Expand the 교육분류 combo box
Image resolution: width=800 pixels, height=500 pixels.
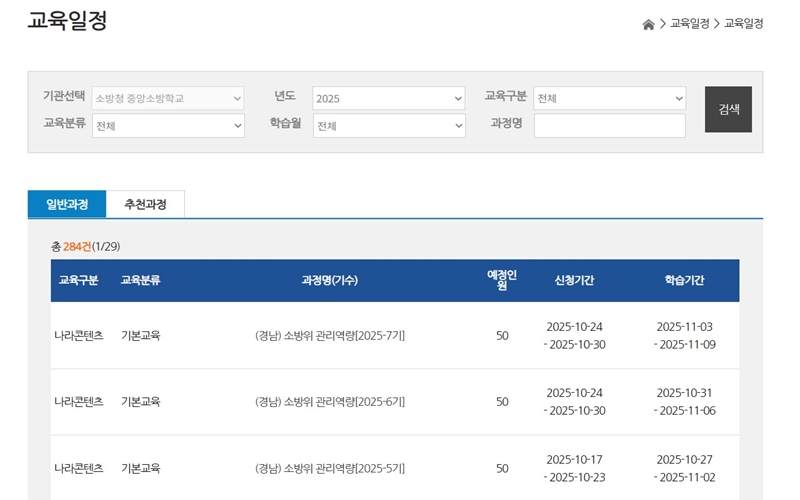coord(168,126)
